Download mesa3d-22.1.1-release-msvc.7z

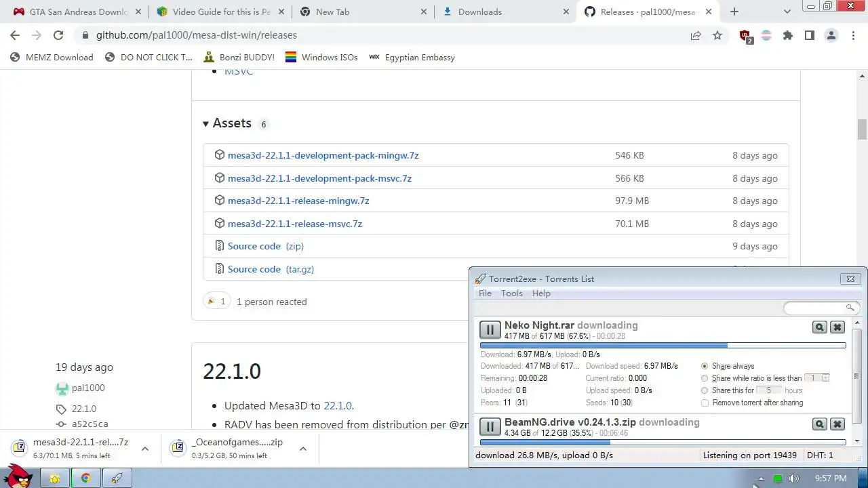pyautogui.click(x=295, y=224)
